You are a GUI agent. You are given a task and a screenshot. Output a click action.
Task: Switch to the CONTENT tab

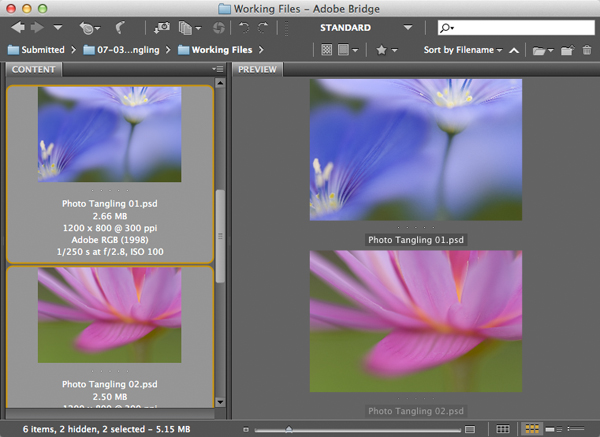pos(33,69)
